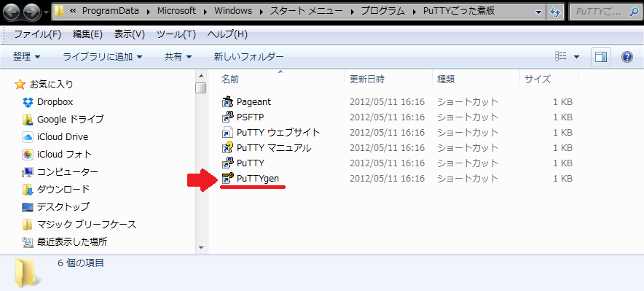This screenshot has height=291, width=644.
Task: Click the sidebar scrollbar up arrow
Action: click(201, 76)
